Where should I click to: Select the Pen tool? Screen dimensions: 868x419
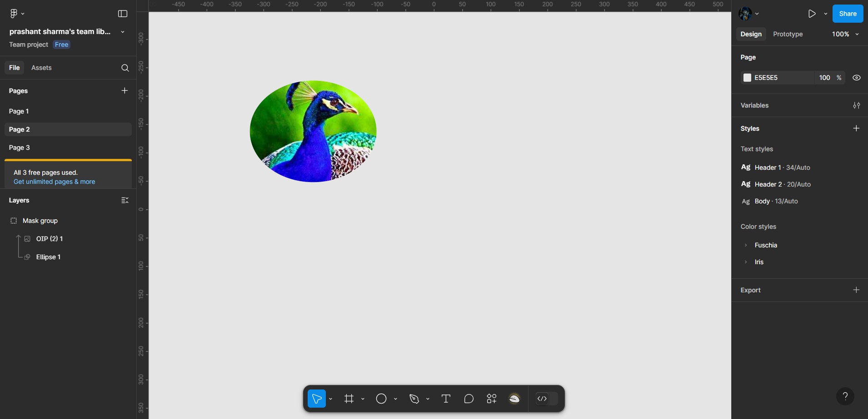pyautogui.click(x=414, y=399)
